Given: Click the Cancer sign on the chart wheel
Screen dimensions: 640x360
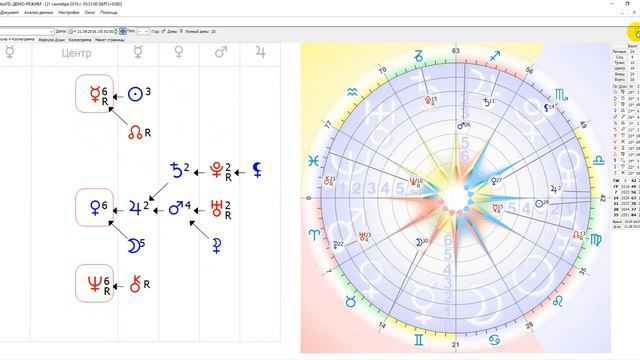Looking at the screenshot, I should point(494,339).
